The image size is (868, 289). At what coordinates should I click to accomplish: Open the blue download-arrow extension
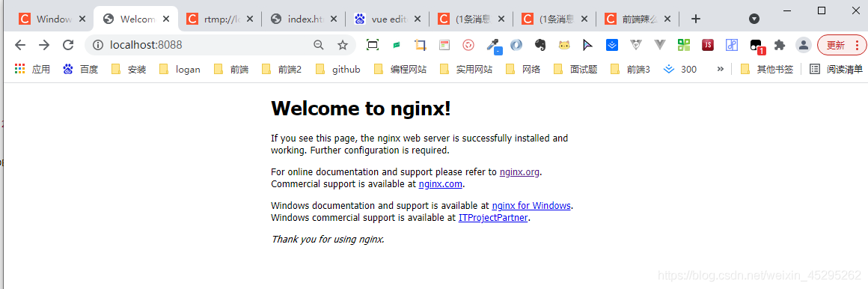pyautogui.click(x=611, y=46)
